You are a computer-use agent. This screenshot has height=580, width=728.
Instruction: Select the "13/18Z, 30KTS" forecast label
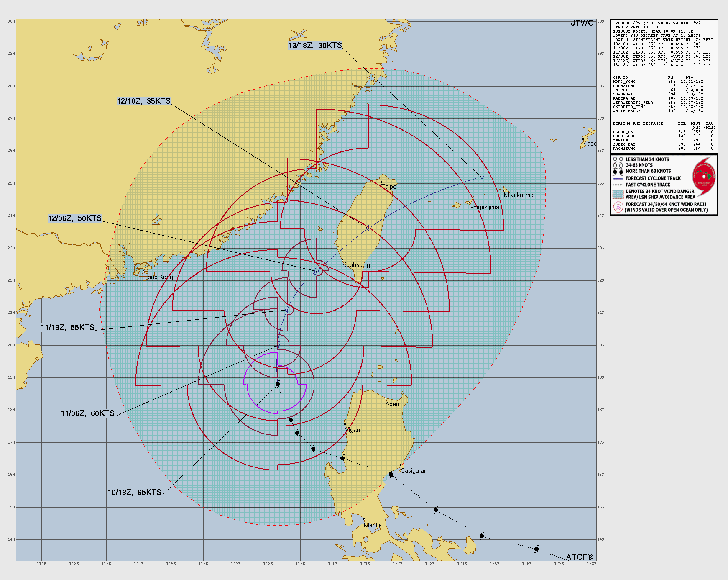[315, 46]
